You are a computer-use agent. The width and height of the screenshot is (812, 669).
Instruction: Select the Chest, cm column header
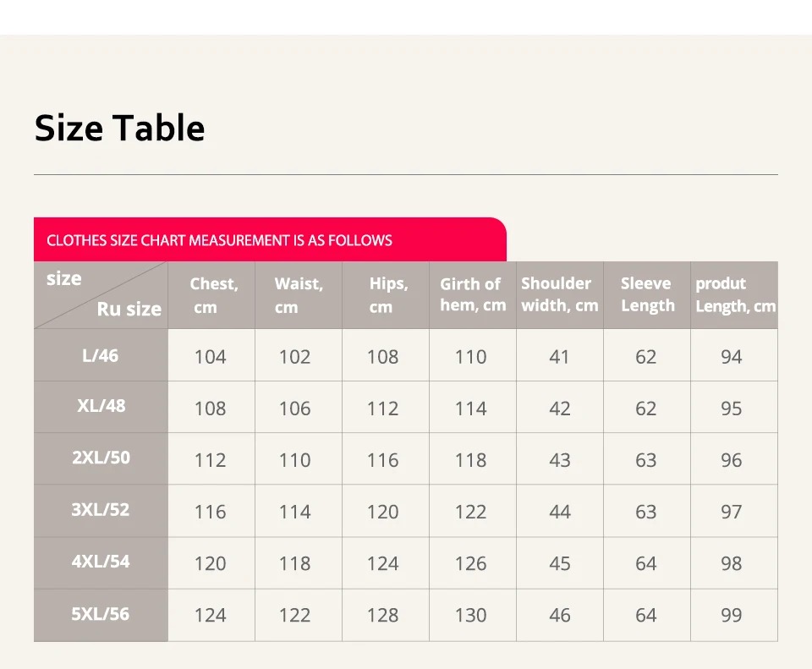[211, 295]
